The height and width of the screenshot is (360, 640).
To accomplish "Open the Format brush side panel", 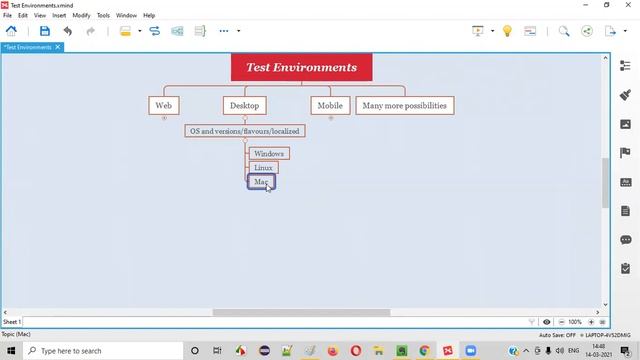I will [625, 95].
